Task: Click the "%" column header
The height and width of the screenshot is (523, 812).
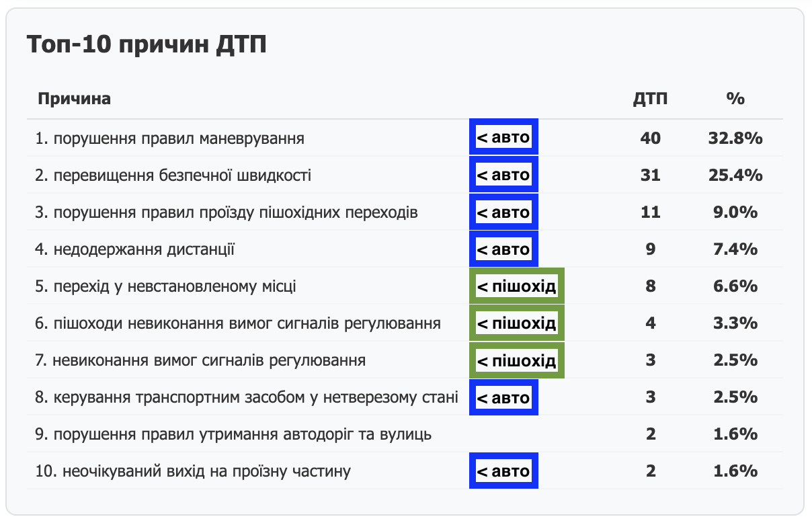Action: (735, 99)
